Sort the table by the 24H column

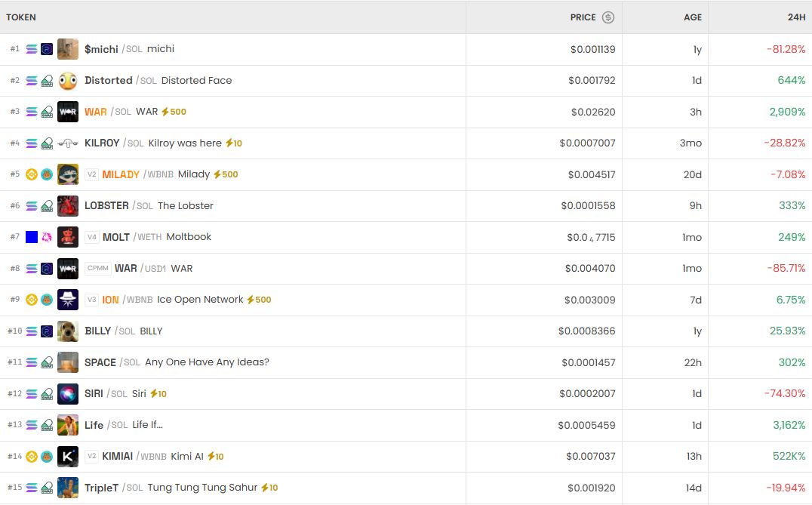[x=796, y=17]
